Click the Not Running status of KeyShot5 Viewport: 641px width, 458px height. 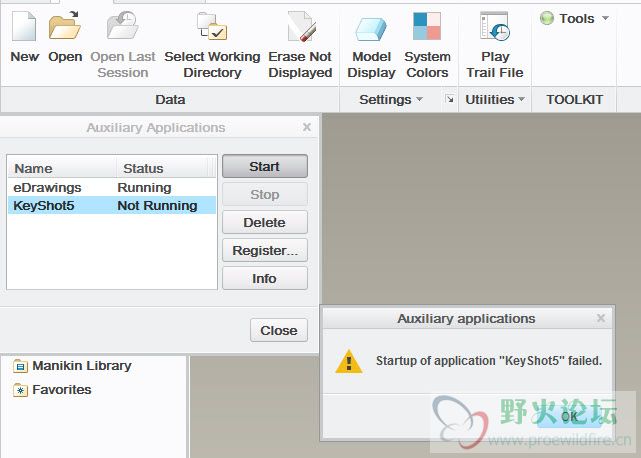pyautogui.click(x=157, y=205)
